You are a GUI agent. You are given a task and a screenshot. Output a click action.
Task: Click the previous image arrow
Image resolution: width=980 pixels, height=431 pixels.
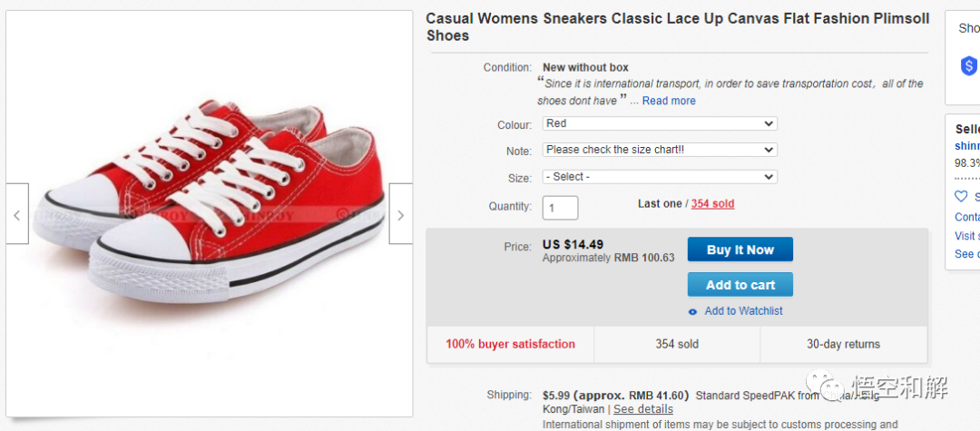click(x=17, y=215)
